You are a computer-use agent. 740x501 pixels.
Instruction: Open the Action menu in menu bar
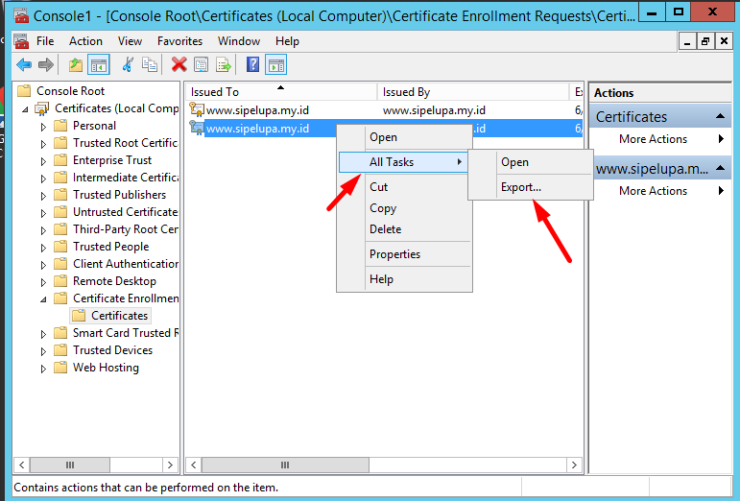click(85, 41)
